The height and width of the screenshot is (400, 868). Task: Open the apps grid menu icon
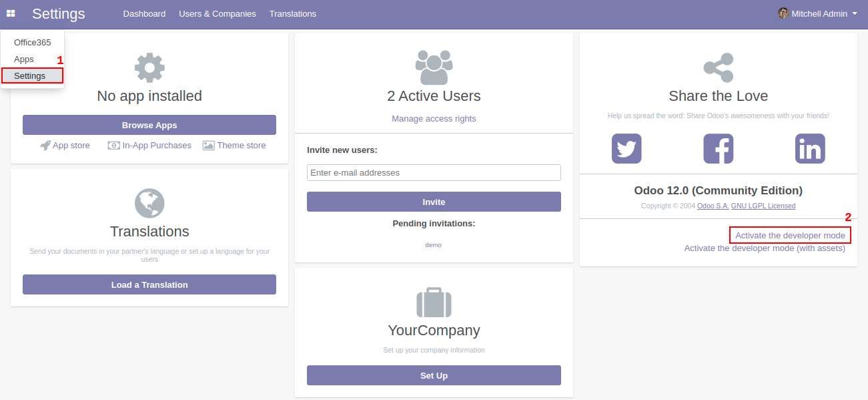click(x=11, y=13)
